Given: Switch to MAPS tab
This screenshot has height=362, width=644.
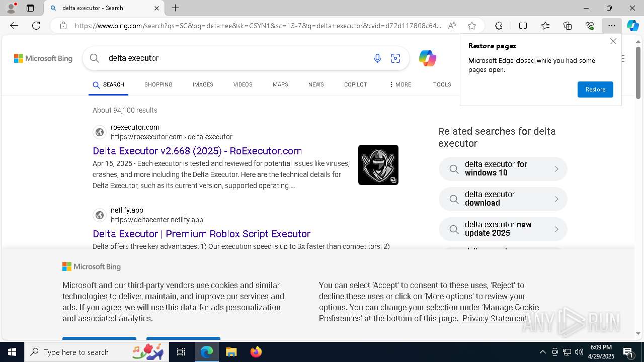Looking at the screenshot, I should coord(280,84).
